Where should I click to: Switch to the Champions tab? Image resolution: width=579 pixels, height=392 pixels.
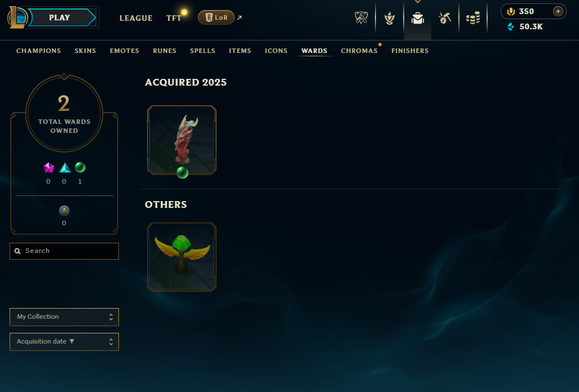[x=38, y=51]
